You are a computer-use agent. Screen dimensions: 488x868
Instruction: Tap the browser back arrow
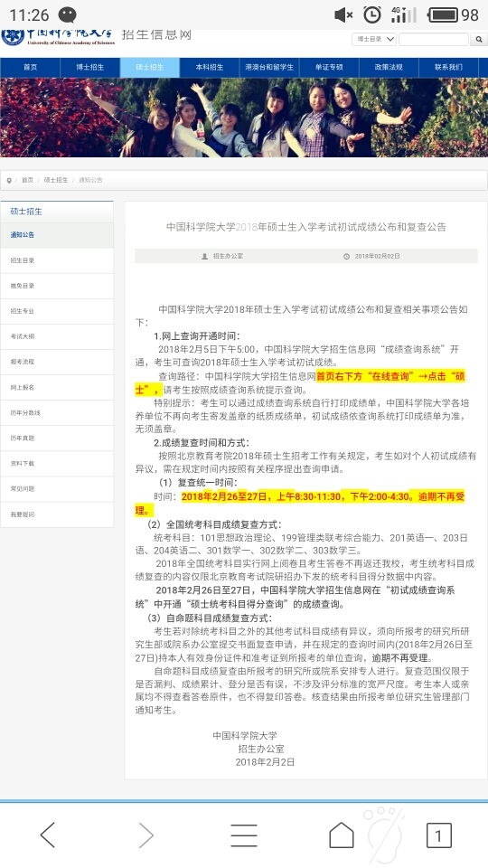pyautogui.click(x=48, y=835)
